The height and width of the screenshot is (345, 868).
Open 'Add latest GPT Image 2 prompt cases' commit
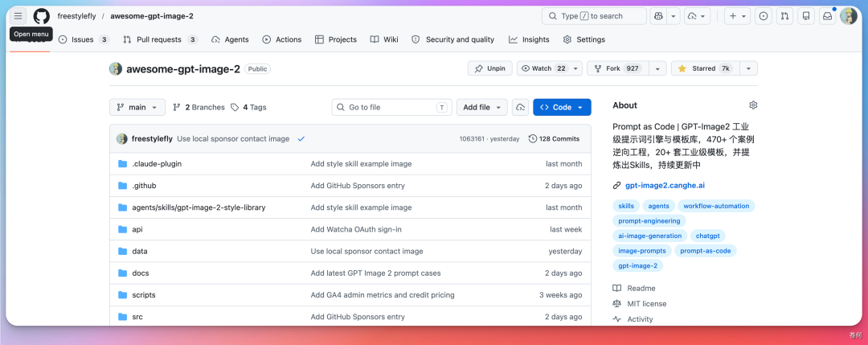(x=376, y=273)
